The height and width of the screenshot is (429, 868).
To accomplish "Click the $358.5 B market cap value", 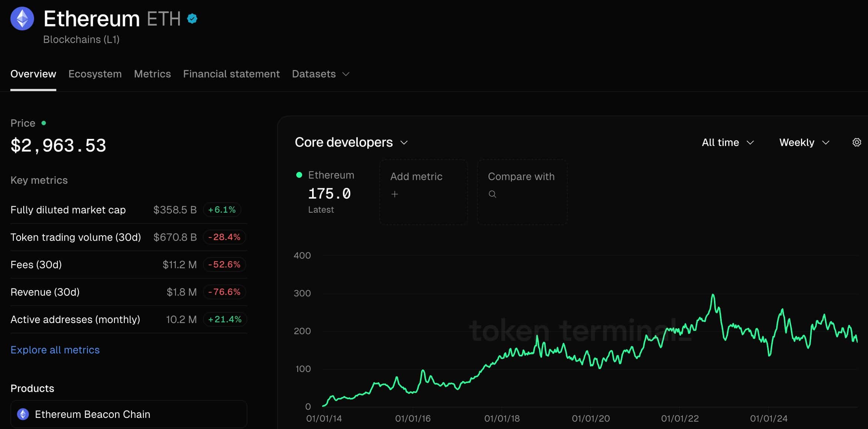I will tap(175, 210).
